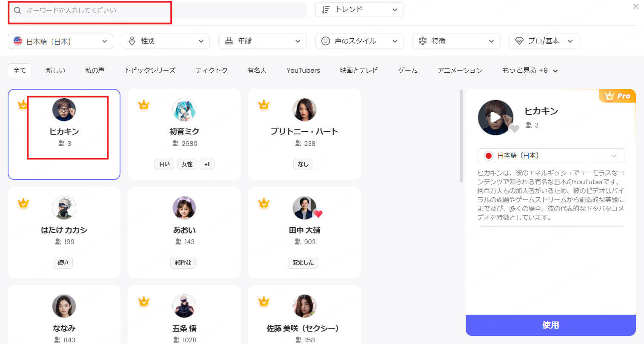Select the あおい avatar thumbnail
This screenshot has height=344, width=644.
(184, 208)
